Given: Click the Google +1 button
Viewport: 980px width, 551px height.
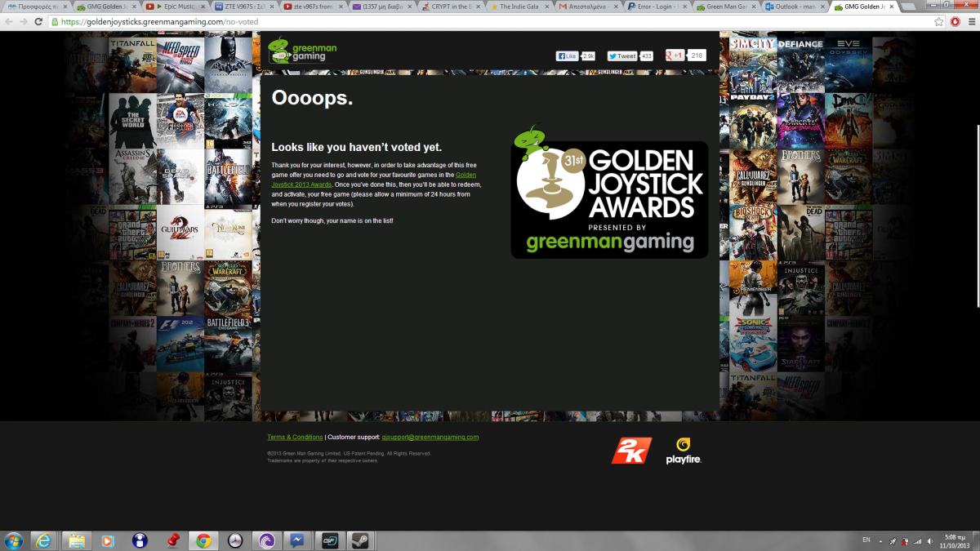Looking at the screenshot, I should [x=675, y=56].
